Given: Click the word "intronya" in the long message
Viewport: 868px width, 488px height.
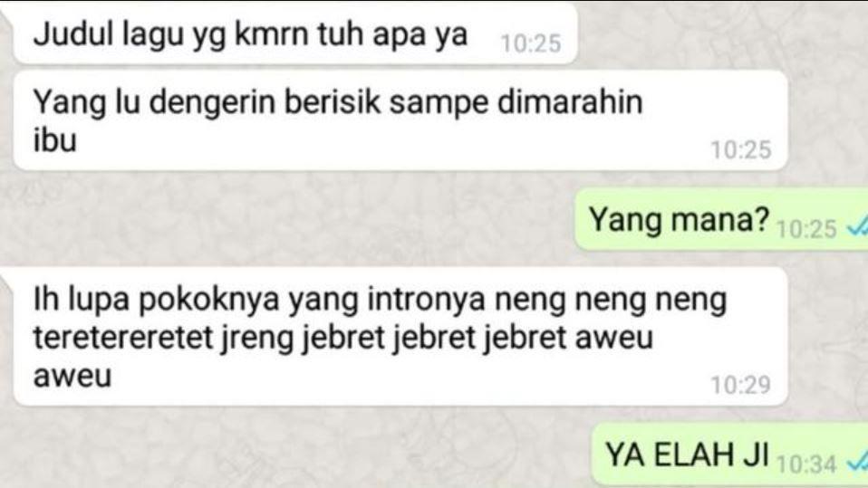Looking at the screenshot, I should [x=426, y=300].
